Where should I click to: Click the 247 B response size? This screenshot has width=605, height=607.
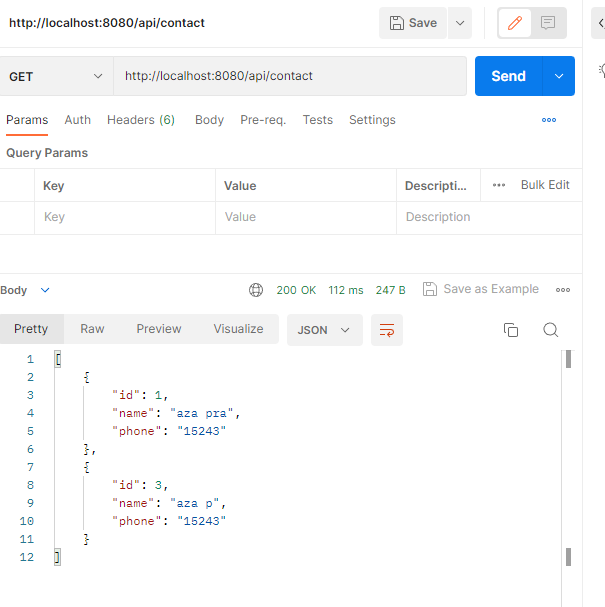click(x=390, y=290)
